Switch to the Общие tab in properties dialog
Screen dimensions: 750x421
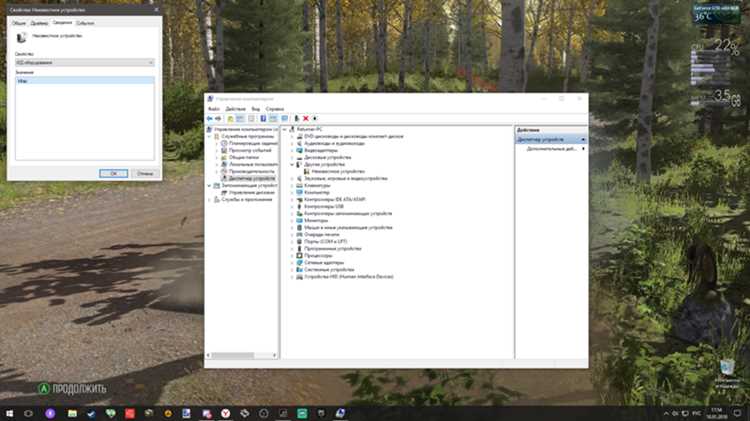point(19,23)
